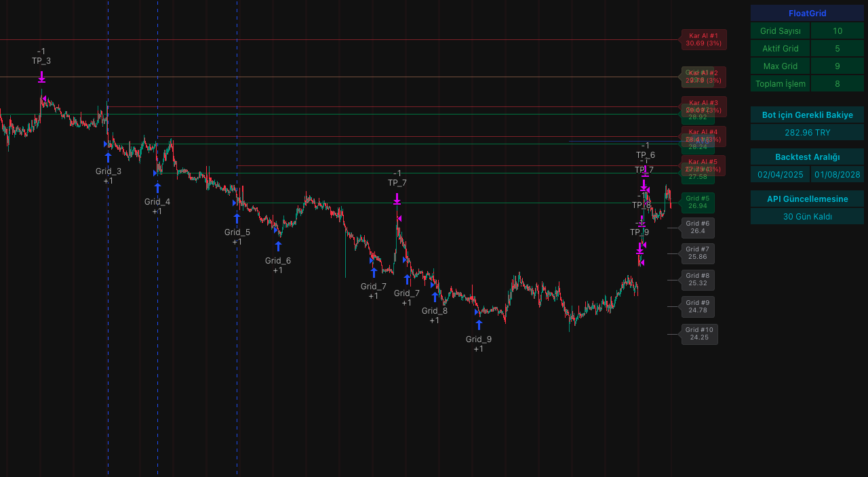Click the Grid_9 buy arrow marker
The image size is (868, 477).
coord(479,325)
